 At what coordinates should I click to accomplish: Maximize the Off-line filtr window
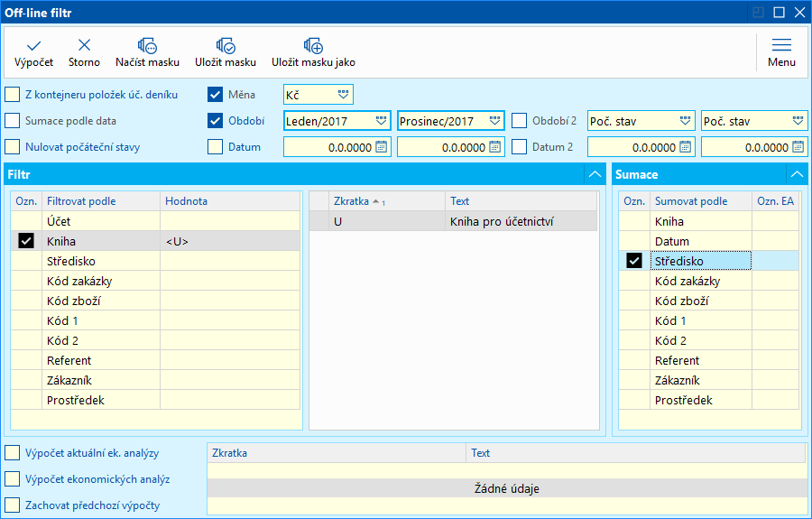(x=779, y=13)
